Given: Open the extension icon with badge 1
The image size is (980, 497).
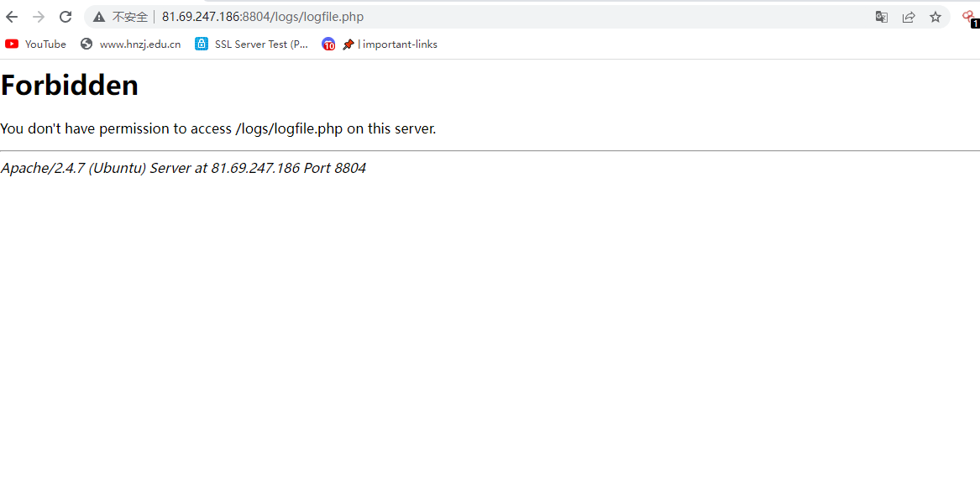Looking at the screenshot, I should pyautogui.click(x=969, y=18).
